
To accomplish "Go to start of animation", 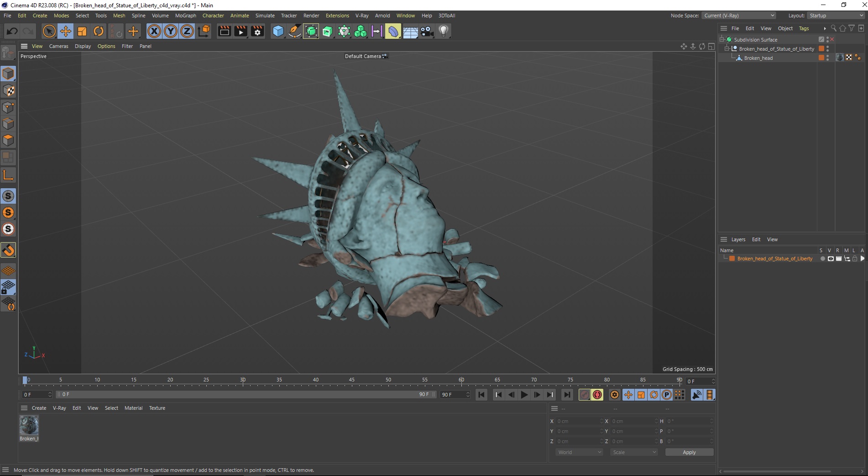I will click(481, 395).
